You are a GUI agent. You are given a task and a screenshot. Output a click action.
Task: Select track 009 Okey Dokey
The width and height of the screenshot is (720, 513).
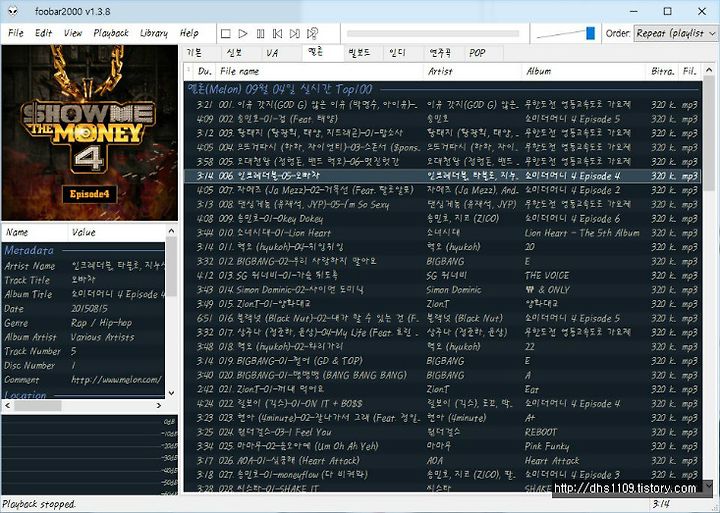tap(443, 219)
